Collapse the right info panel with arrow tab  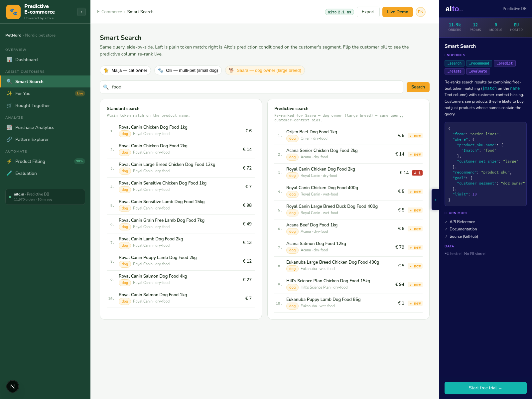(435, 199)
